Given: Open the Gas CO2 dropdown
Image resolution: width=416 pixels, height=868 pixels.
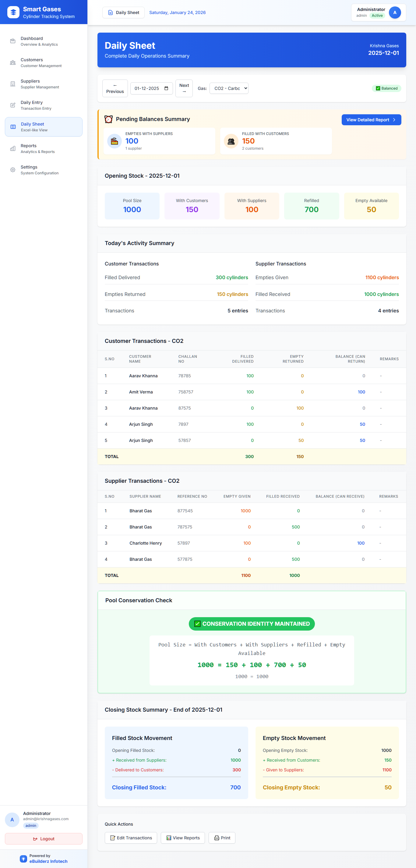Looking at the screenshot, I should pyautogui.click(x=229, y=88).
